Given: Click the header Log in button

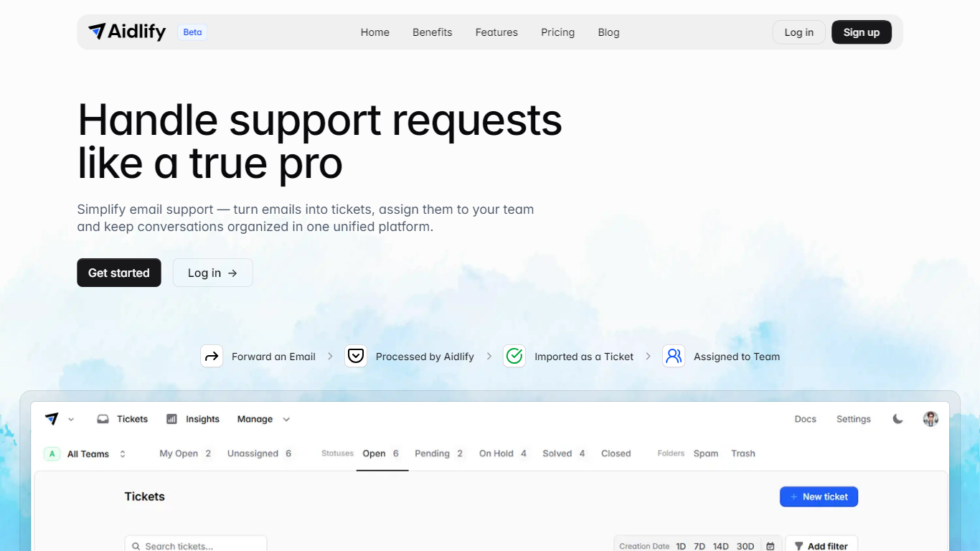Looking at the screenshot, I should [799, 32].
